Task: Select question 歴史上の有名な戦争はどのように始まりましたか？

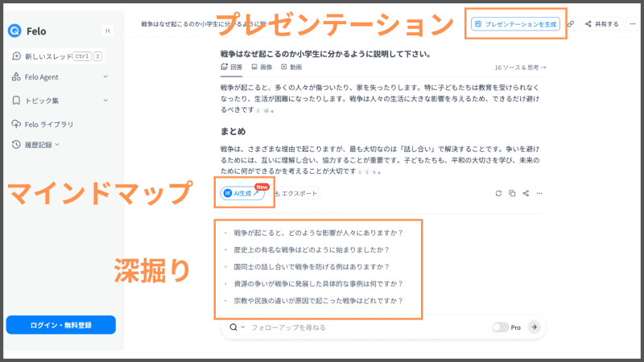Action: 312,249
